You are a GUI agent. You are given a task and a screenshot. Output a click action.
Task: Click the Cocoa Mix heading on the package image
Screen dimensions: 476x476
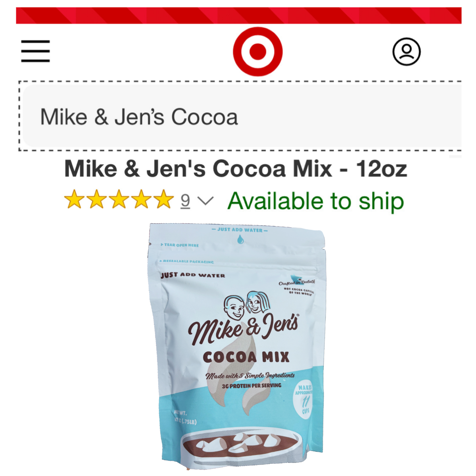point(246,357)
